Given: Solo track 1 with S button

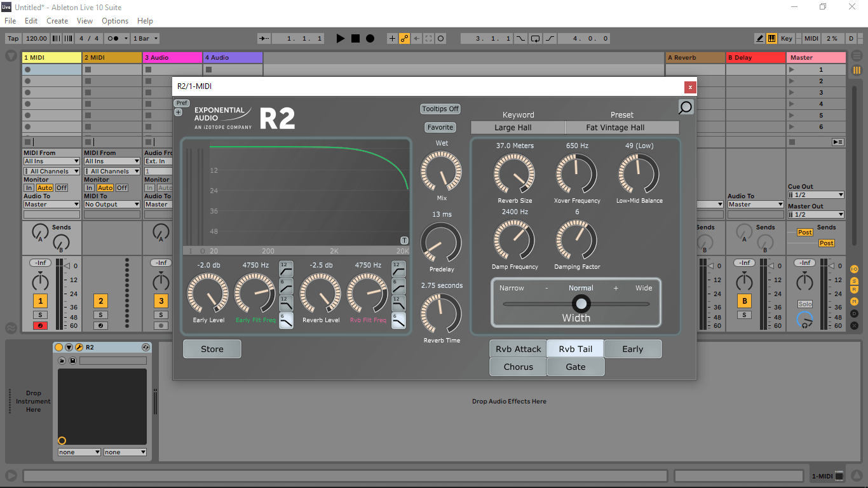Looking at the screenshot, I should click(41, 315).
